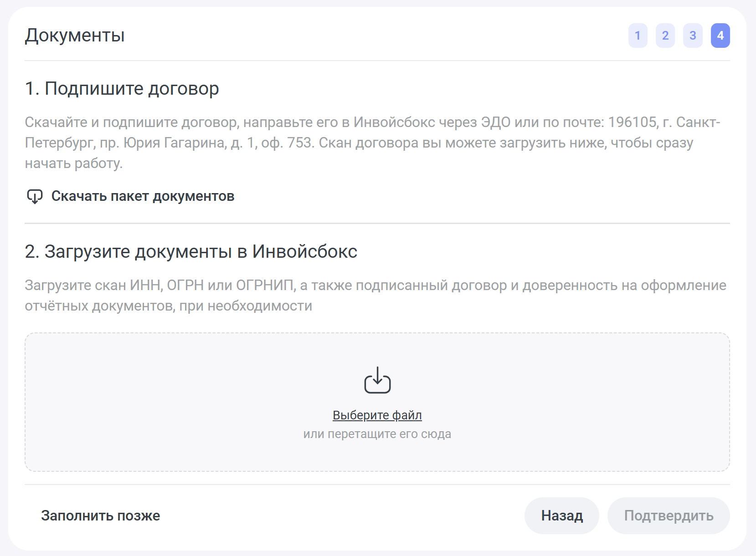The width and height of the screenshot is (756, 556).
Task: Click the text или перетащите его сюда
Action: tap(377, 434)
